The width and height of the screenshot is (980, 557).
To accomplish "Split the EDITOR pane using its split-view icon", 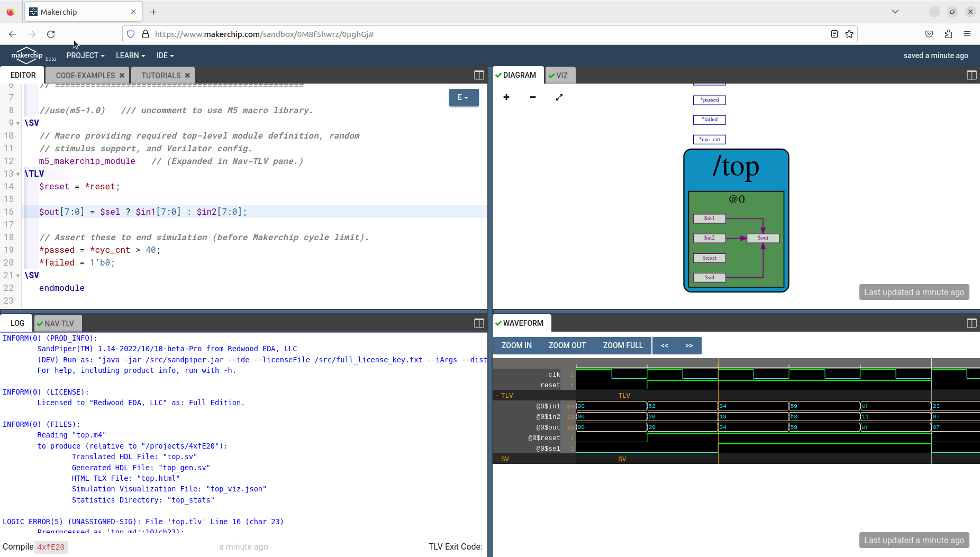I will 478,75.
